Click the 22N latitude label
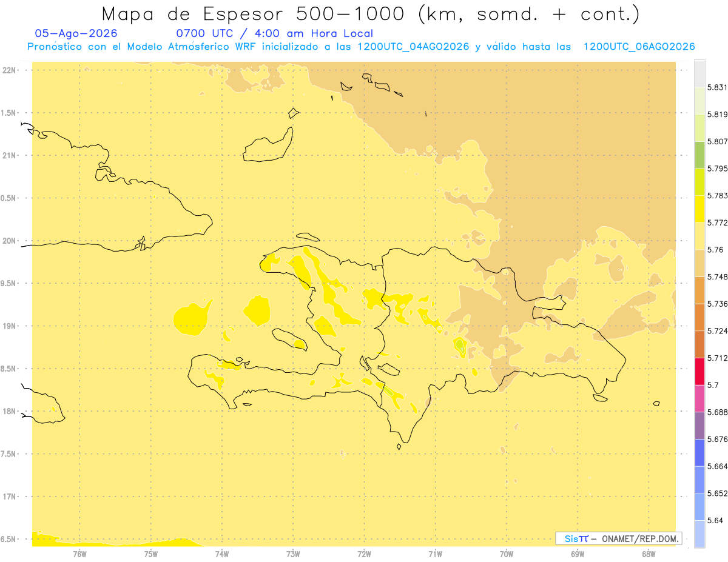The width and height of the screenshot is (728, 562). click(x=9, y=70)
